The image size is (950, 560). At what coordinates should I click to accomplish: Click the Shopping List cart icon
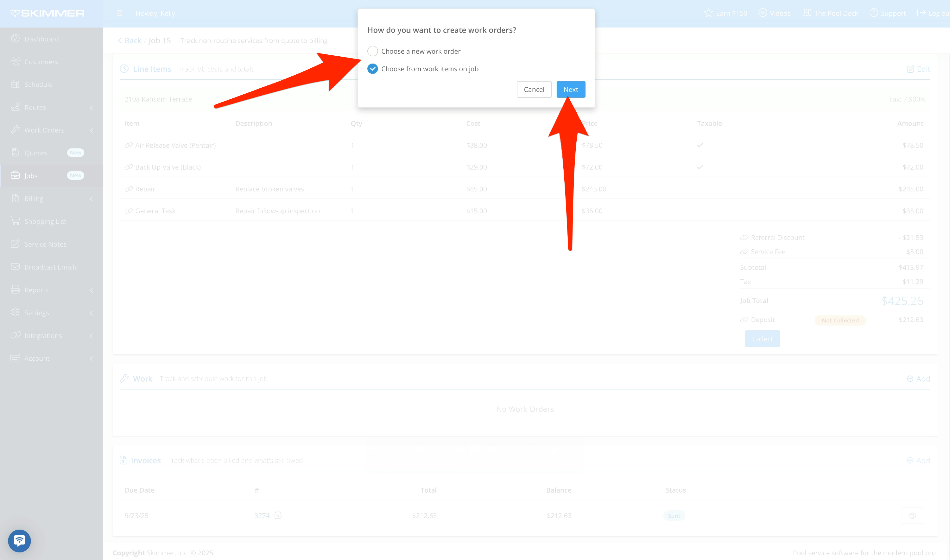point(15,221)
